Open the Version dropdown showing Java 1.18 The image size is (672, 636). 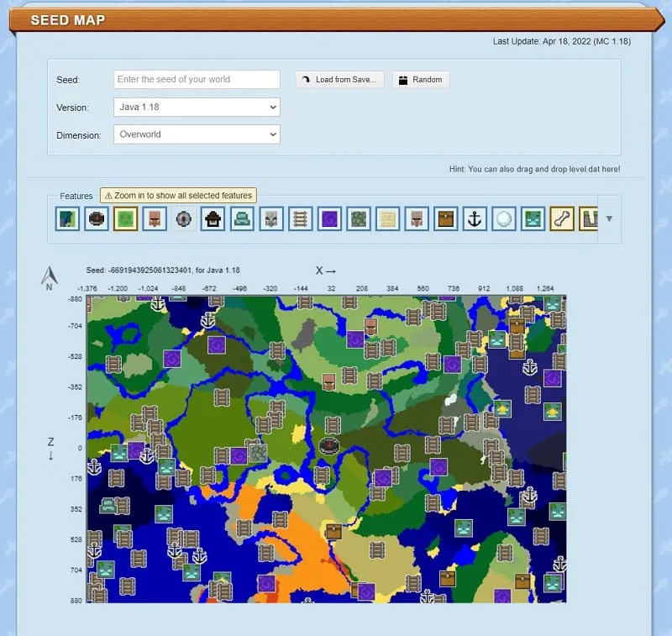coord(196,108)
